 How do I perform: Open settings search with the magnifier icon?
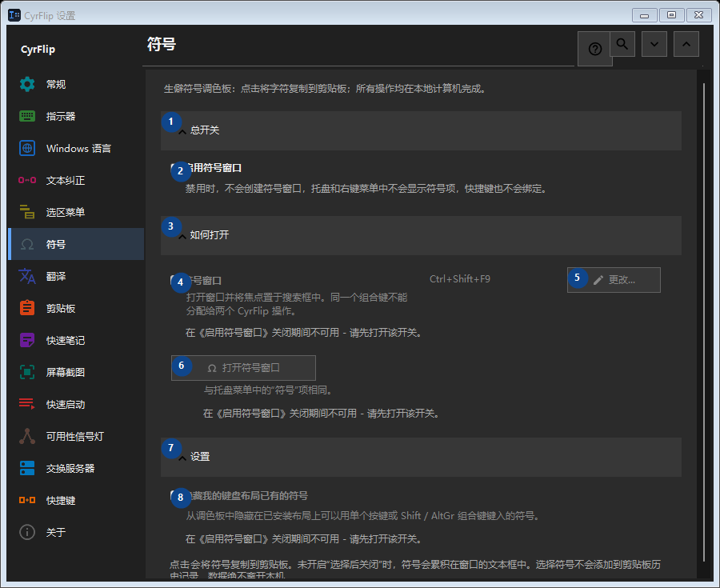(622, 44)
